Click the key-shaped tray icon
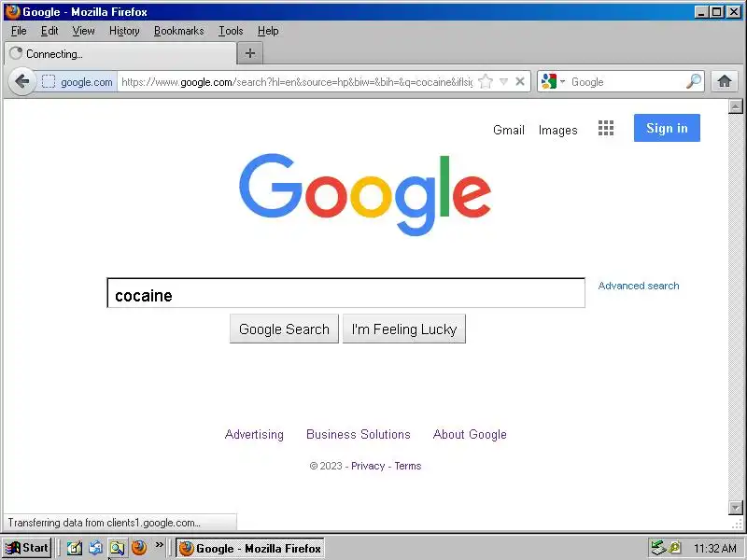Viewport: 747px width, 560px height. pyautogui.click(x=674, y=548)
